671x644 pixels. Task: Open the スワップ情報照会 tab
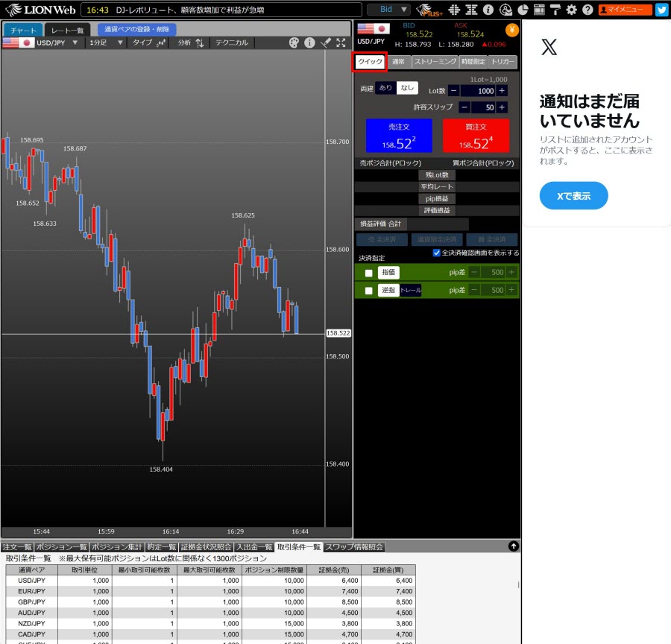click(354, 547)
